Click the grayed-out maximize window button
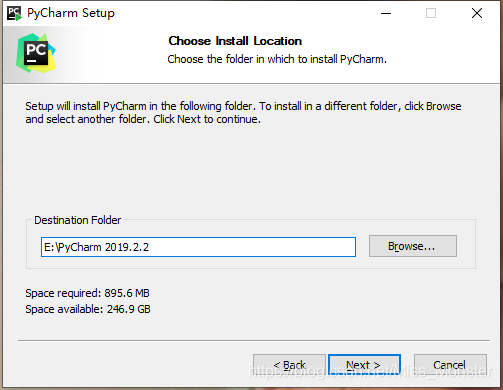 click(x=431, y=13)
